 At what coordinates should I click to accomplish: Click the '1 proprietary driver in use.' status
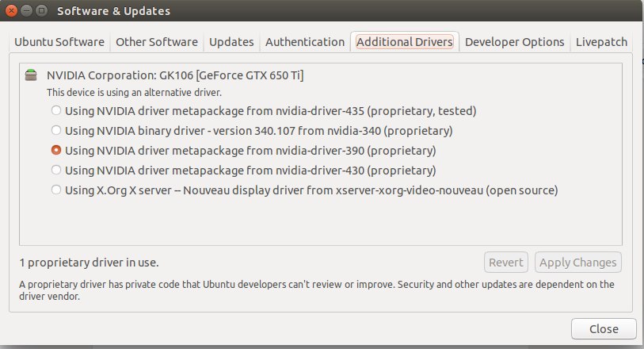(90, 263)
